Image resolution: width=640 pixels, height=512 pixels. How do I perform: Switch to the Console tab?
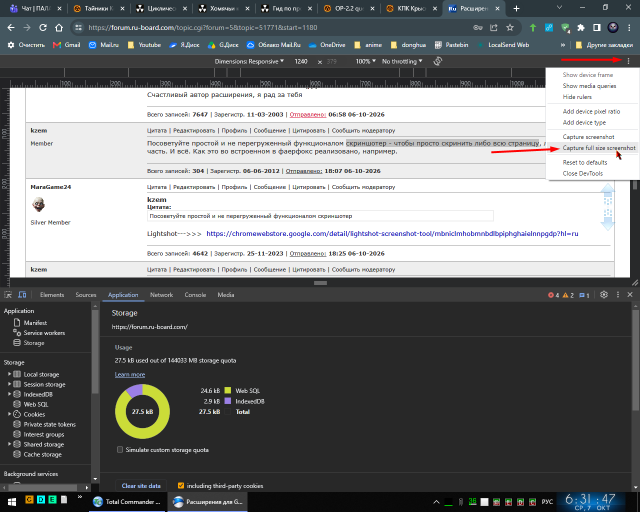click(195, 295)
